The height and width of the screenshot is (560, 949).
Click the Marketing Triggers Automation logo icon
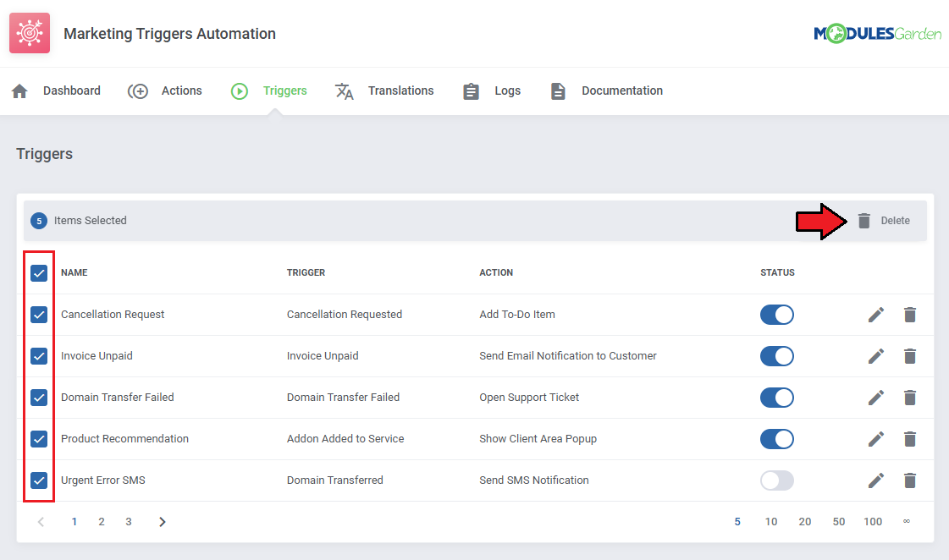(x=30, y=33)
